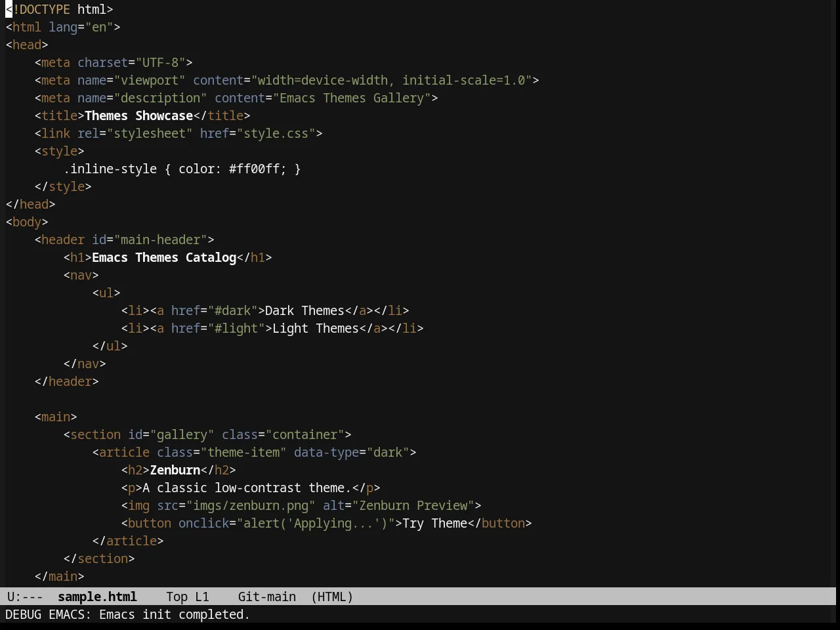Viewport: 840px width, 630px height.
Task: Click the id="main-header" attribute
Action: (x=150, y=240)
